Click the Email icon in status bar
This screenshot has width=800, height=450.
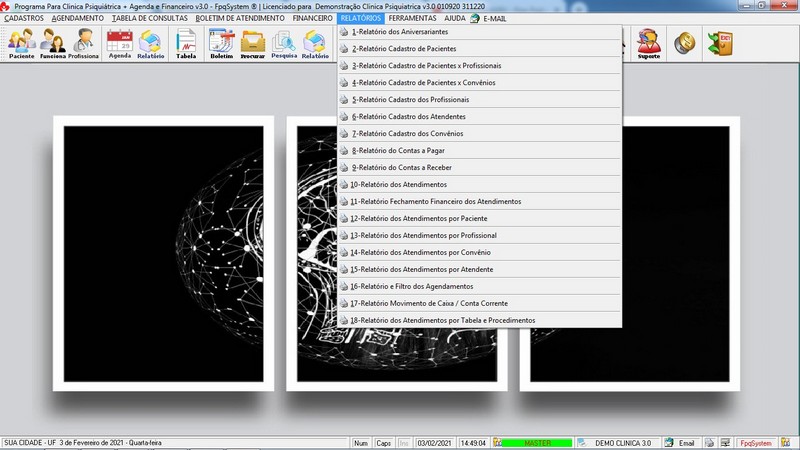tap(669, 443)
